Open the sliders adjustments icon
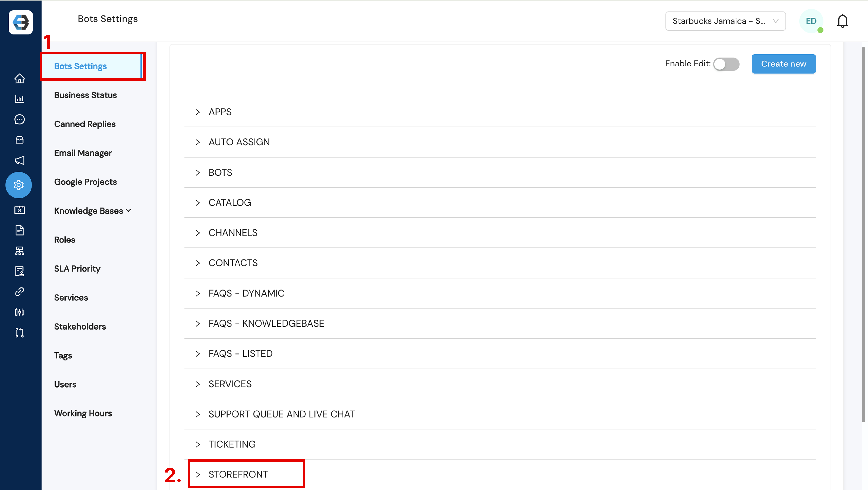The height and width of the screenshot is (490, 868). point(20,312)
